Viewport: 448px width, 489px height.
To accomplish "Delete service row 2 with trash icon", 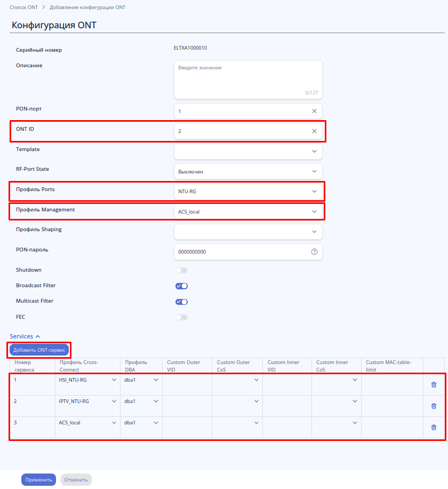I will coord(434,406).
